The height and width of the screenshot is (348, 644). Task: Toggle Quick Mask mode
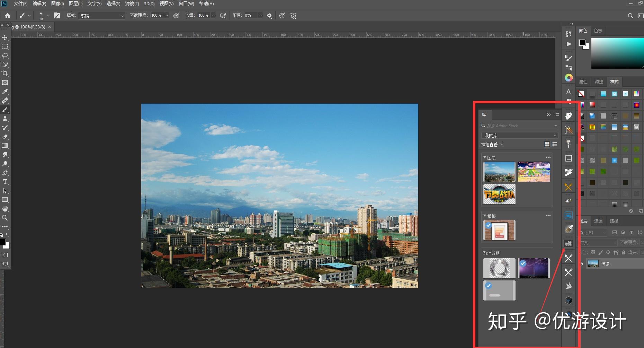click(5, 255)
